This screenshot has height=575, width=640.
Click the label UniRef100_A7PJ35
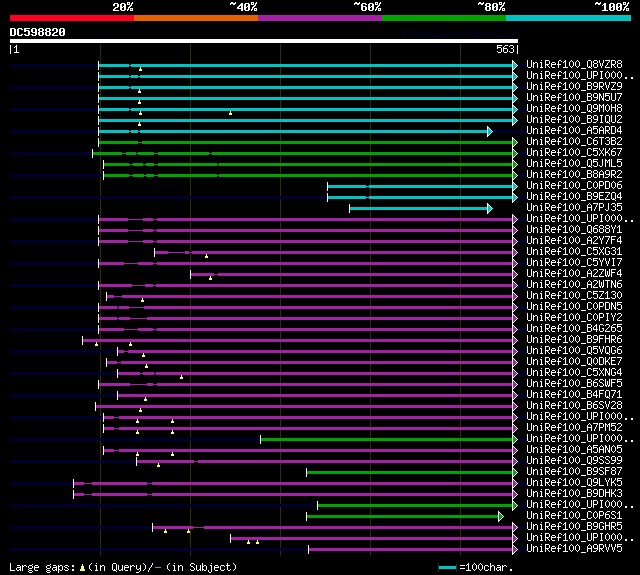pos(574,208)
